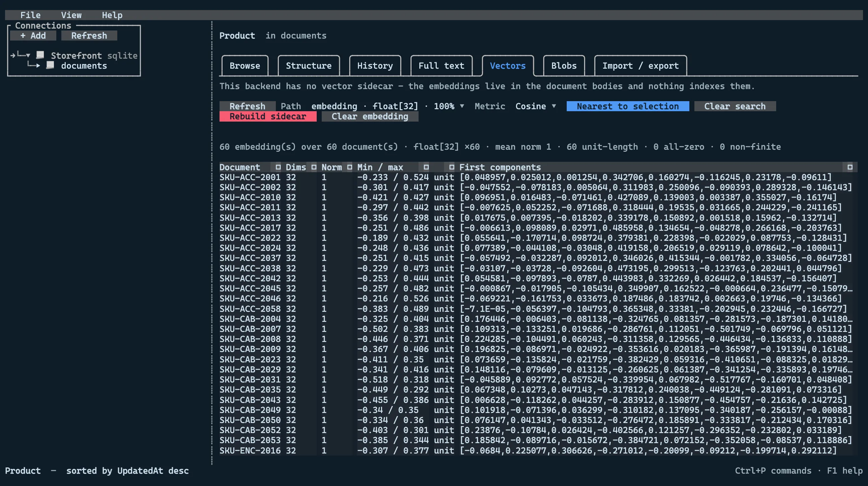This screenshot has width=868, height=486.
Task: Click the sort icon beside Document header
Action: [278, 167]
